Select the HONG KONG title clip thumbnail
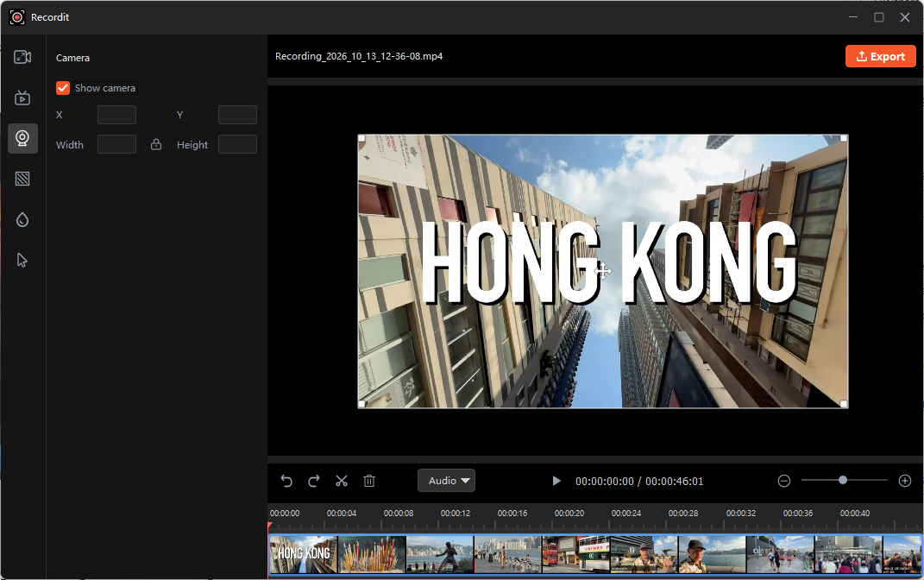This screenshot has height=580, width=924. pyautogui.click(x=304, y=554)
